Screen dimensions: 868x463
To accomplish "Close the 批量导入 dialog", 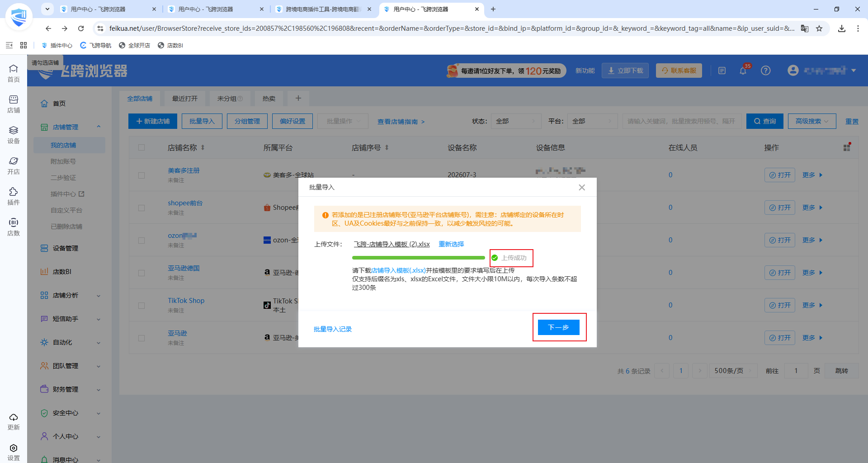I will [x=582, y=187].
